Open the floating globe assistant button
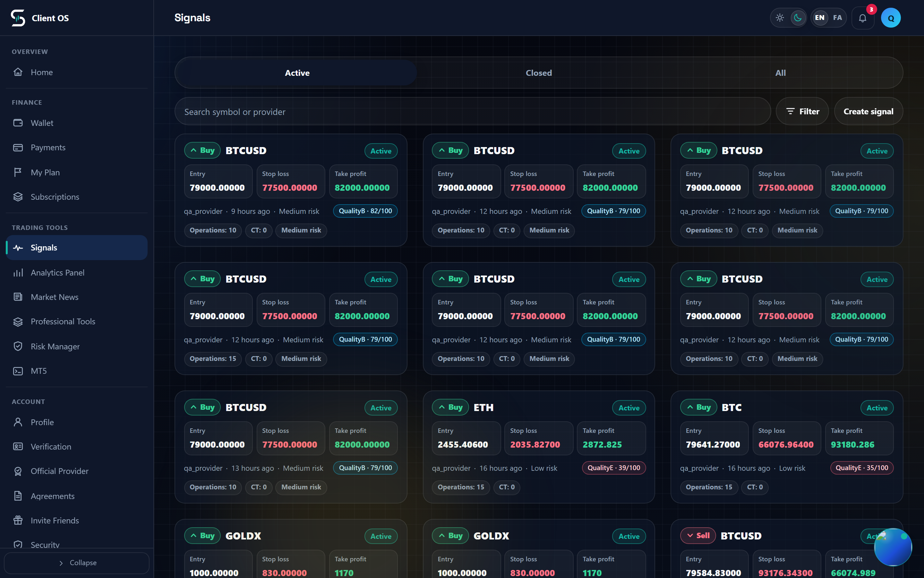This screenshot has width=924, height=578. point(893,547)
